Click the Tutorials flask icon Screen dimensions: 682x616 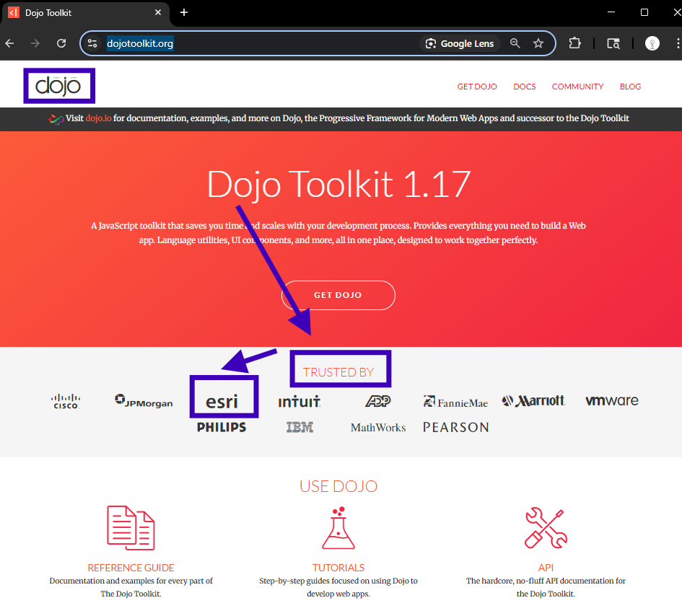coord(338,528)
